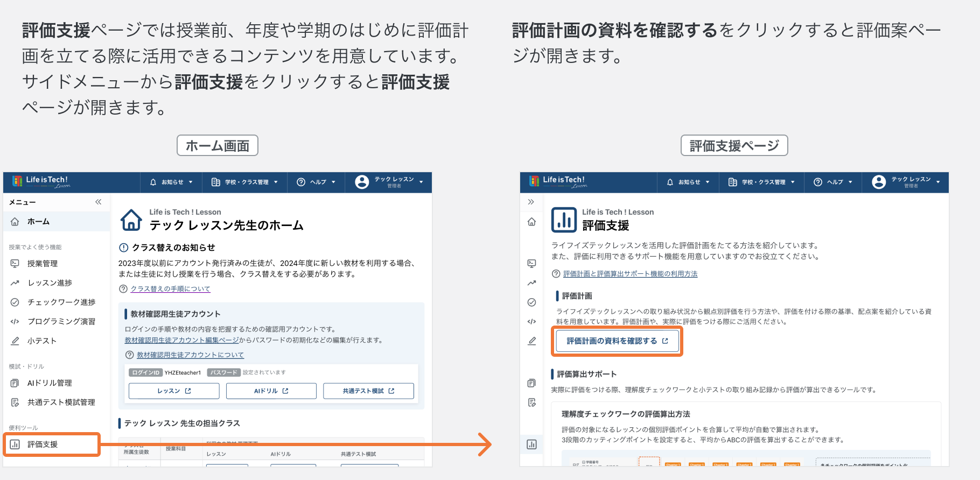This screenshot has width=980, height=480.
Task: Collapse the メニュー sidebar with double chevron
Action: [98, 202]
